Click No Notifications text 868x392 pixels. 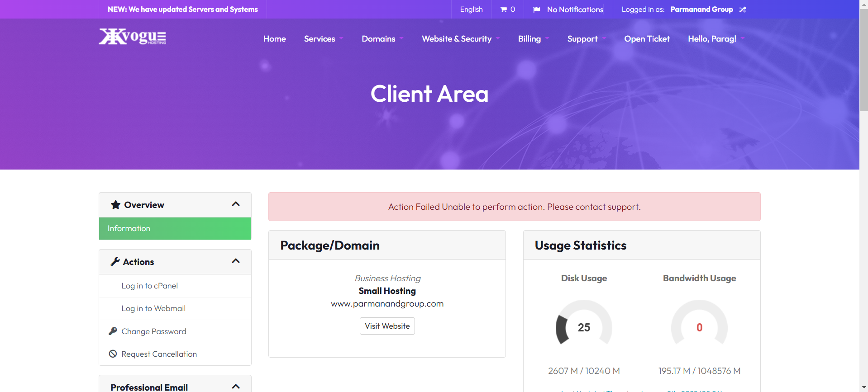pyautogui.click(x=575, y=9)
